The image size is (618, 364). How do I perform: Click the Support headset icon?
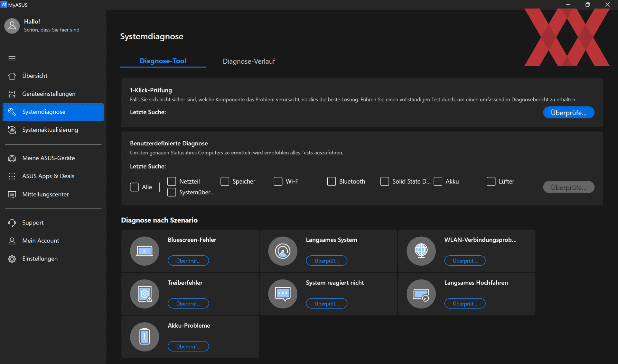[x=12, y=223]
